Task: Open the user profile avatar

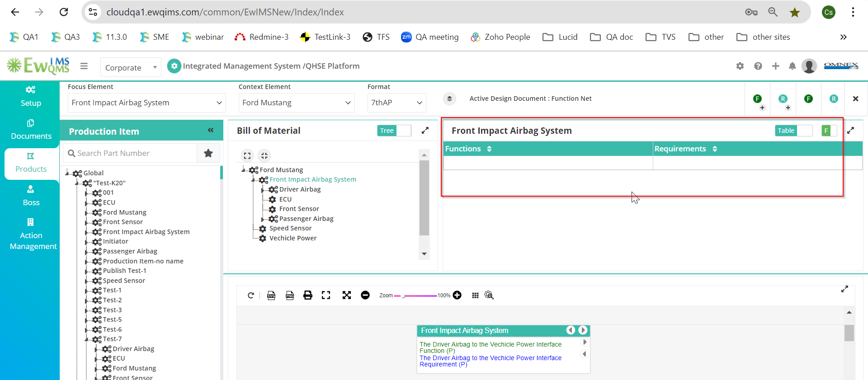Action: (x=809, y=66)
